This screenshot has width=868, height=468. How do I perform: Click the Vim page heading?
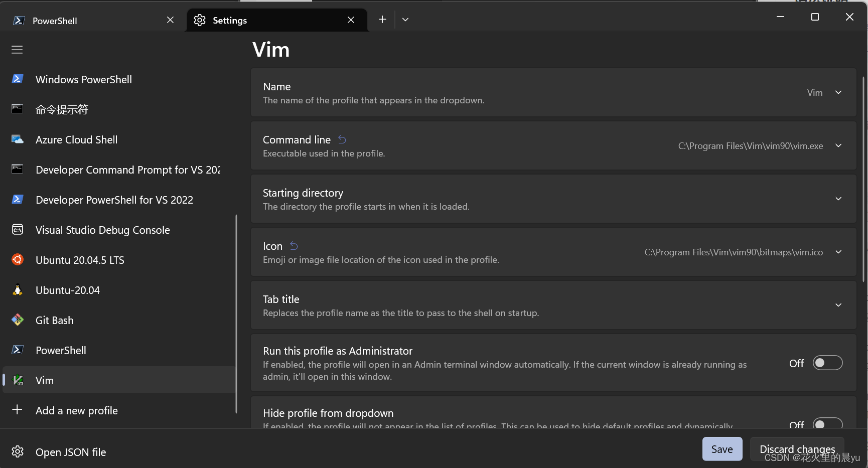coord(271,50)
